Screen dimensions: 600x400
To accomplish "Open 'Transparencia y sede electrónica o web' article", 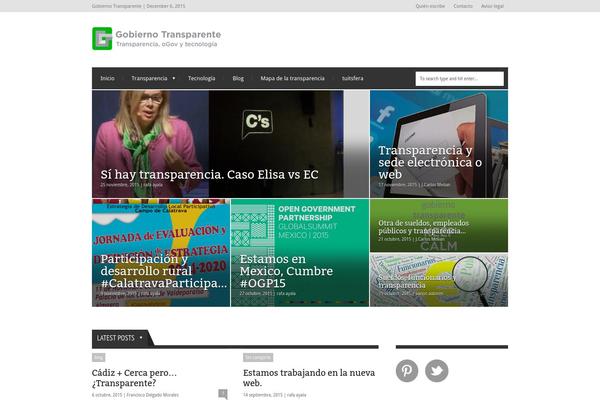I will 430,162.
